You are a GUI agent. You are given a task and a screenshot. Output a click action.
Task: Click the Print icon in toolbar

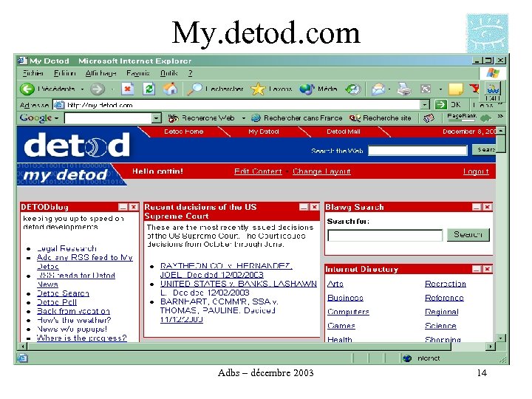point(404,89)
